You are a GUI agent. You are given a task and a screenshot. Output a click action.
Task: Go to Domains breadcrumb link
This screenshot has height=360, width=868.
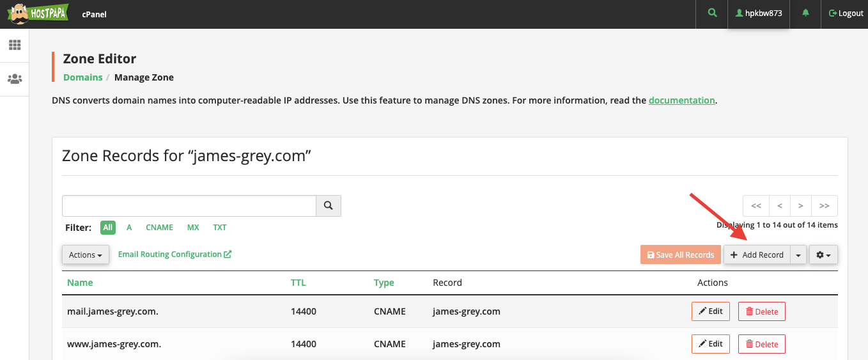[82, 77]
